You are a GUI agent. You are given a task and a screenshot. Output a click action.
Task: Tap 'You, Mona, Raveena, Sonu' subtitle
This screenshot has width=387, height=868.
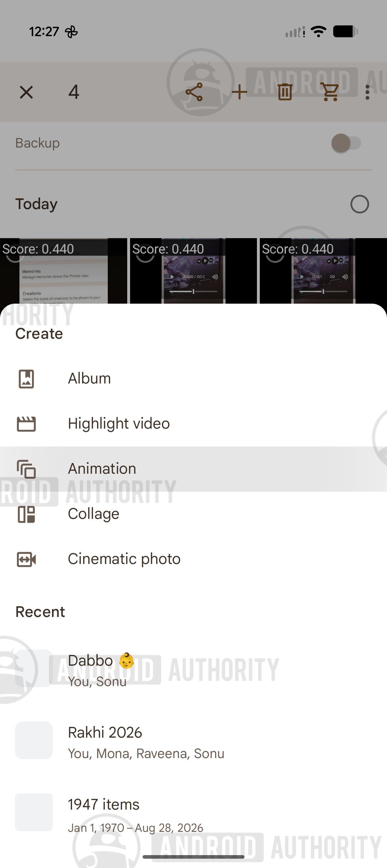[x=146, y=754]
